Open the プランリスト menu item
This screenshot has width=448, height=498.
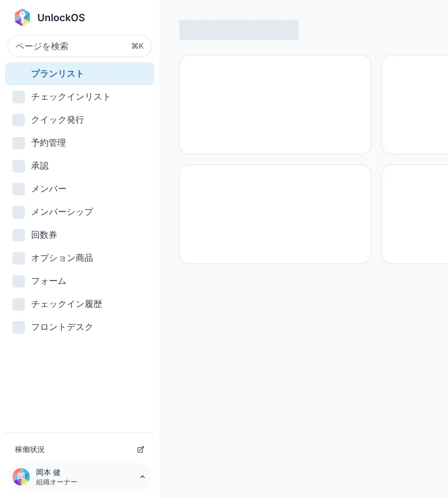(x=80, y=74)
